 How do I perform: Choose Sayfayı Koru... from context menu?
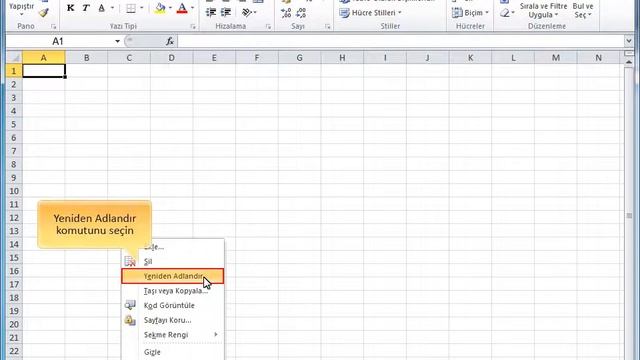[x=173, y=320]
